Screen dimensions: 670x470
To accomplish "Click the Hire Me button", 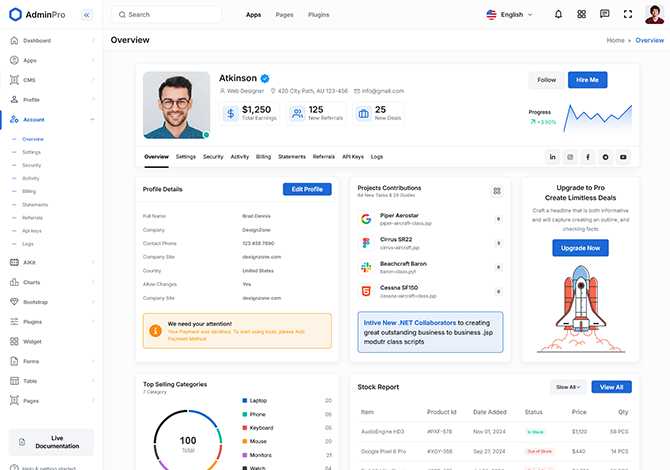I will (x=587, y=80).
